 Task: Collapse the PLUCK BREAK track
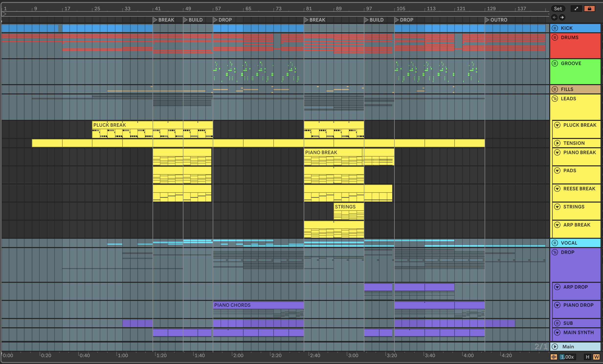(x=557, y=125)
